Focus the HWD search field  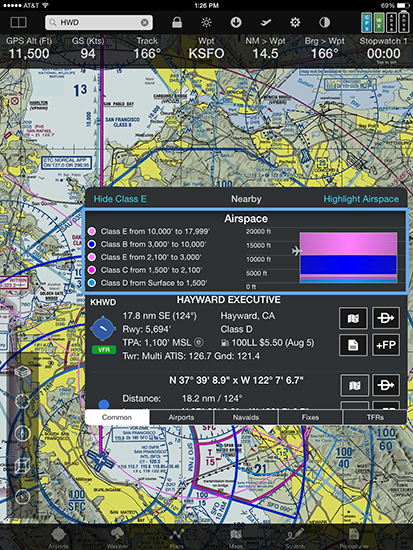99,22
